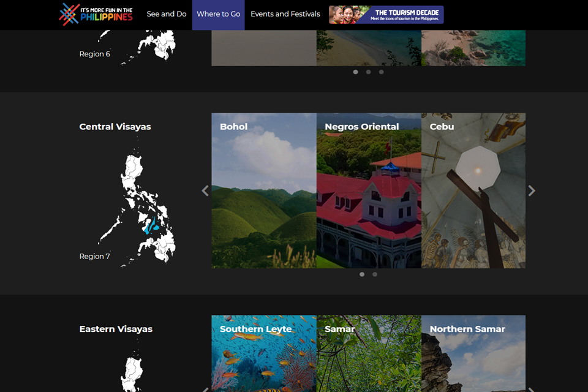Image resolution: width=588 pixels, height=392 pixels.
Task: Open the Events and Festivals menu
Action: click(x=285, y=14)
